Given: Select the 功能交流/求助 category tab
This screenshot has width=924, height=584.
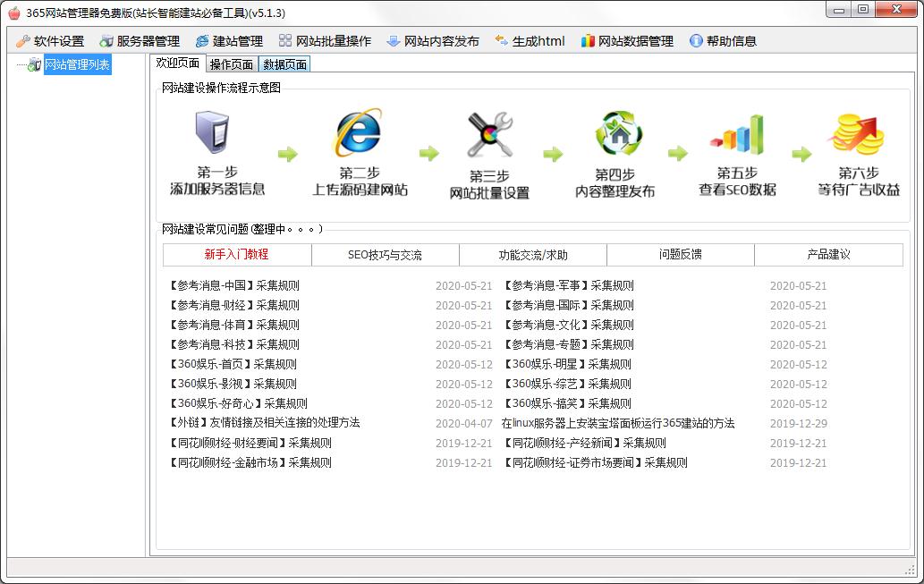Looking at the screenshot, I should pyautogui.click(x=533, y=255).
